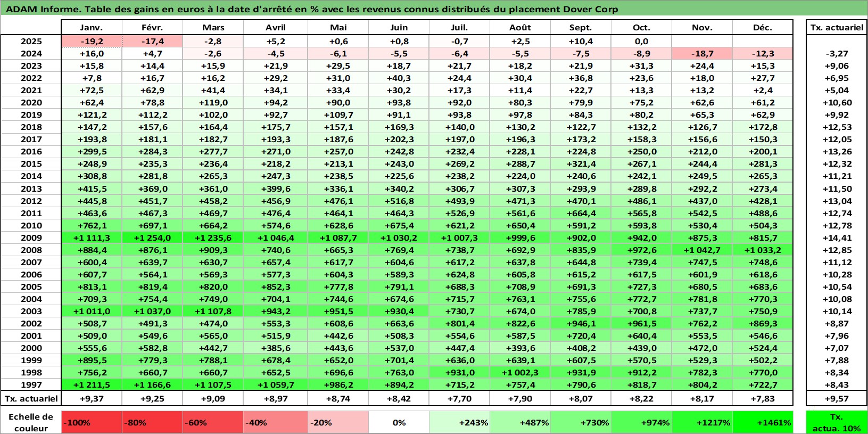Select the +9,57 overall actuarial rate cell
This screenshot has height=434, width=868.
[837, 398]
